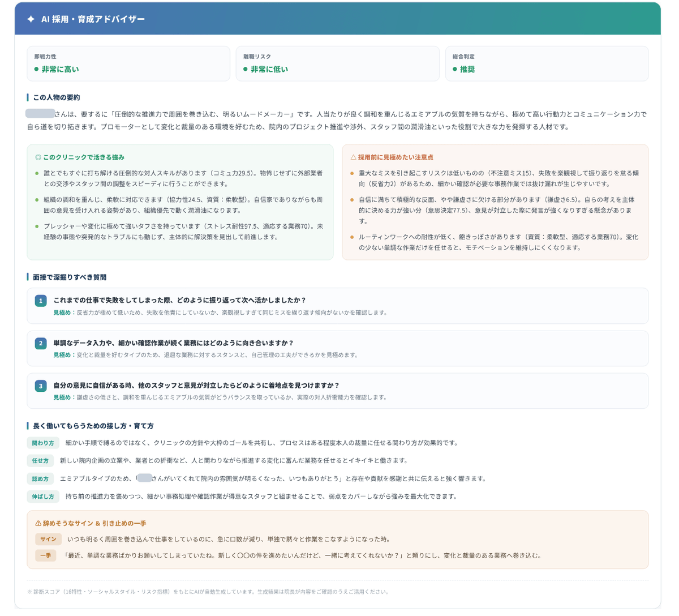Click the footnote about 診断スコア and AI自動生成
The height and width of the screenshot is (616, 679).
click(x=208, y=592)
